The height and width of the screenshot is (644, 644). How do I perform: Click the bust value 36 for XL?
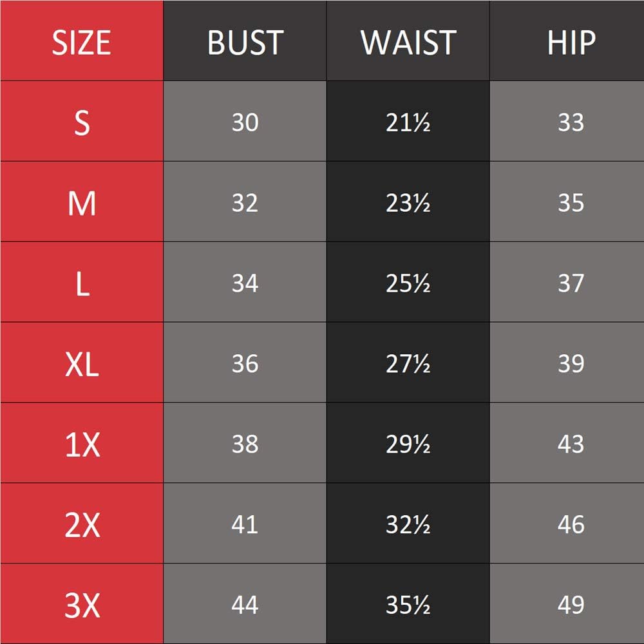point(245,364)
